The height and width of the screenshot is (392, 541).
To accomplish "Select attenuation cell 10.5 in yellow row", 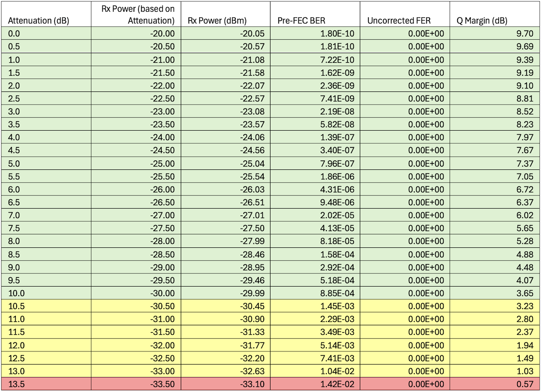I will tap(46, 306).
